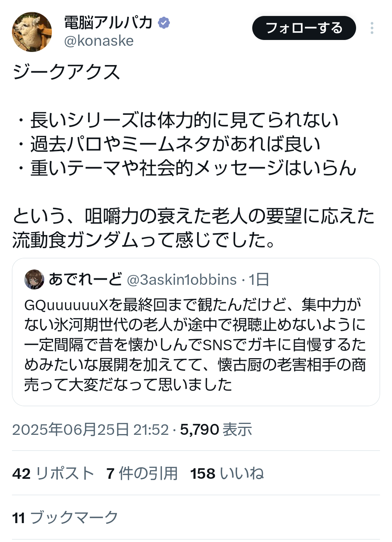
Task: Open the 158 いいね likes list
Action: [227, 474]
